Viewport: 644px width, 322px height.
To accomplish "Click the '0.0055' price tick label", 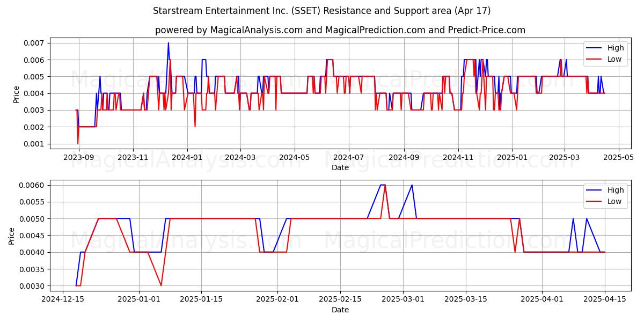I will coord(33,202).
